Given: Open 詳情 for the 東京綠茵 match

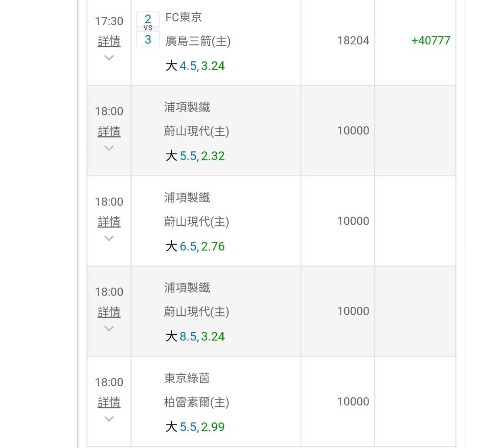Looking at the screenshot, I should pos(109,402).
